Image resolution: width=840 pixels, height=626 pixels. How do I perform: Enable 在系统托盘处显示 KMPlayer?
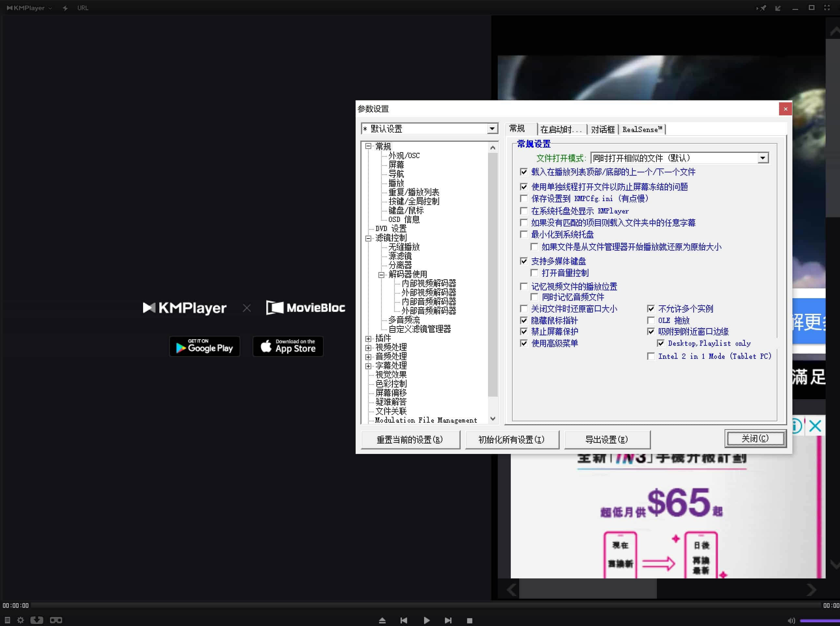click(x=524, y=211)
